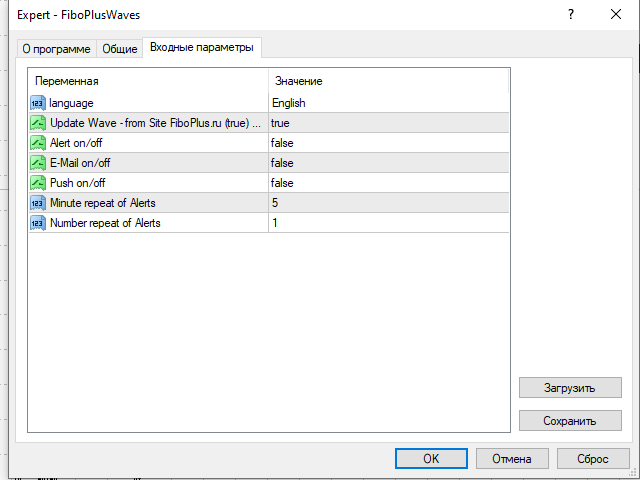Click the boolean icon beside Push on/off
The width and height of the screenshot is (640, 480).
pyautogui.click(x=38, y=183)
